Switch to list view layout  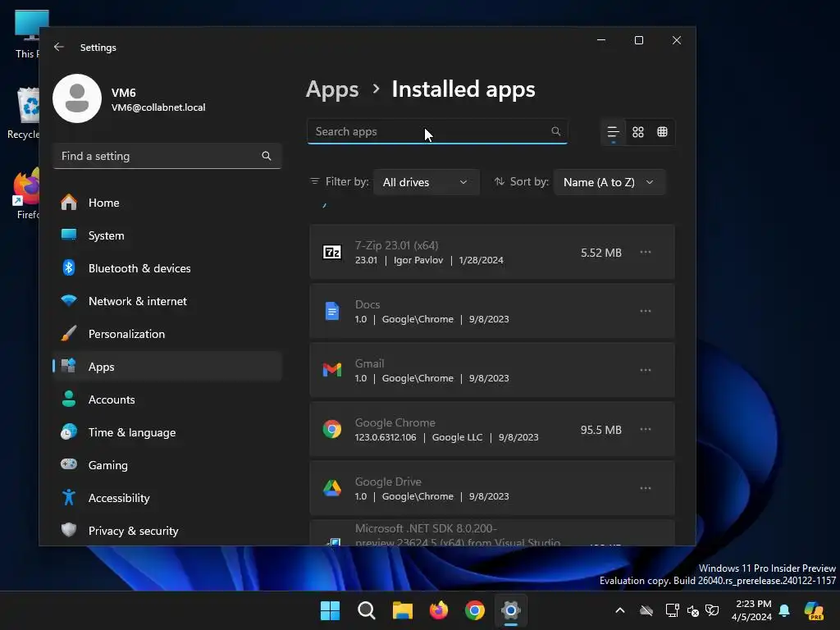[x=613, y=132]
